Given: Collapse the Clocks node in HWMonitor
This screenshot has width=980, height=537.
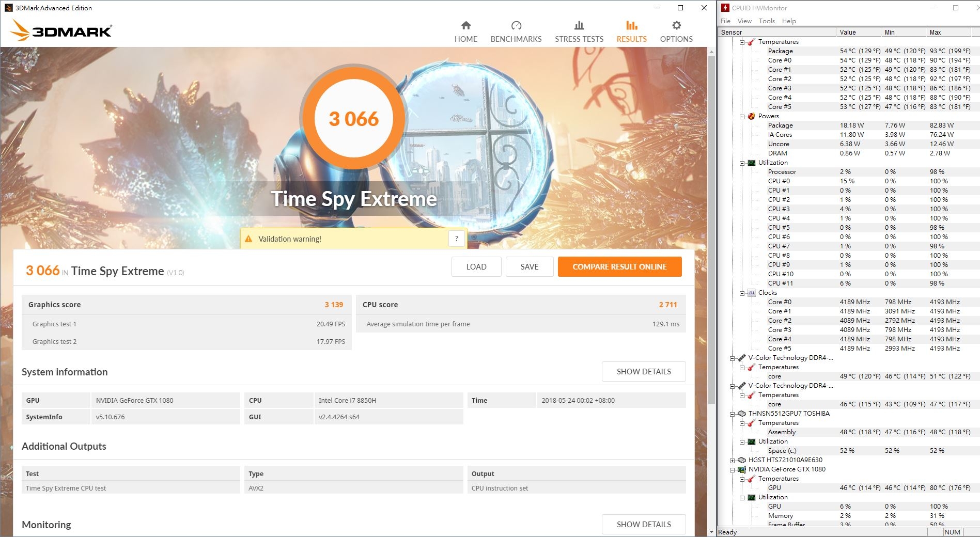Looking at the screenshot, I should coord(742,293).
